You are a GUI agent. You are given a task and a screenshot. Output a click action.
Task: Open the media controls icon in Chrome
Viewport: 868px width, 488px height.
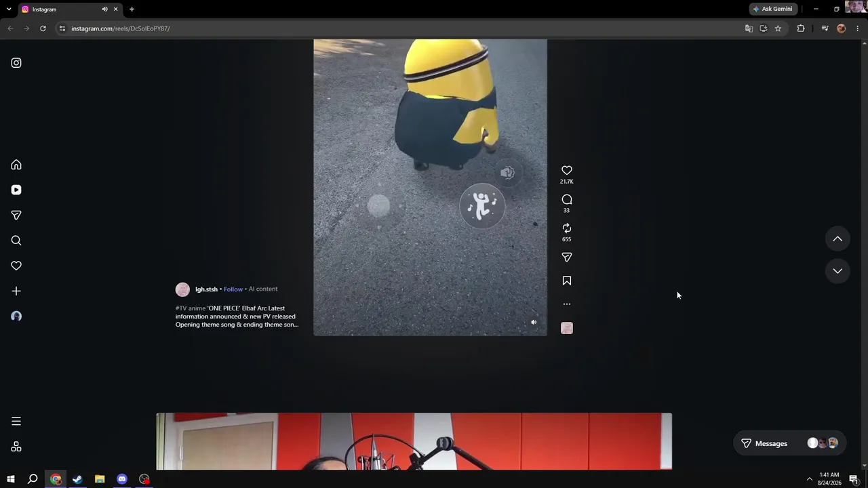(825, 28)
